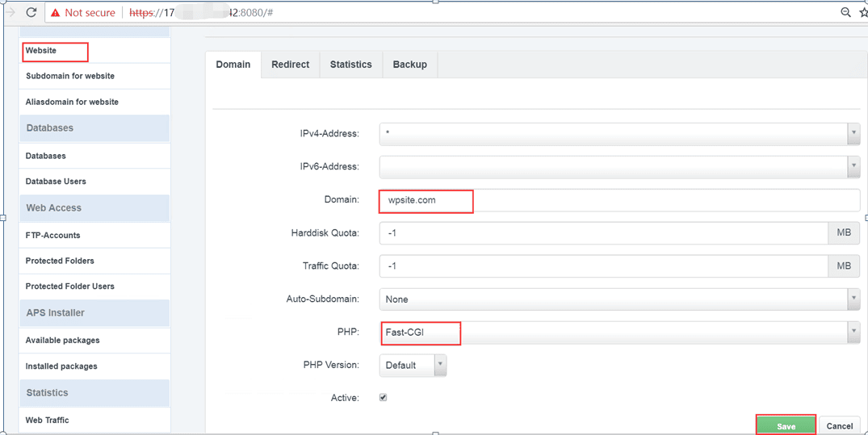The width and height of the screenshot is (868, 435).
Task: Click the Harddisk Quota input field
Action: (604, 233)
